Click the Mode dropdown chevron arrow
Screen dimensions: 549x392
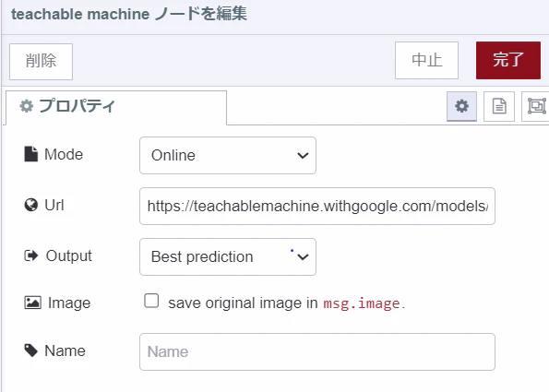point(303,155)
